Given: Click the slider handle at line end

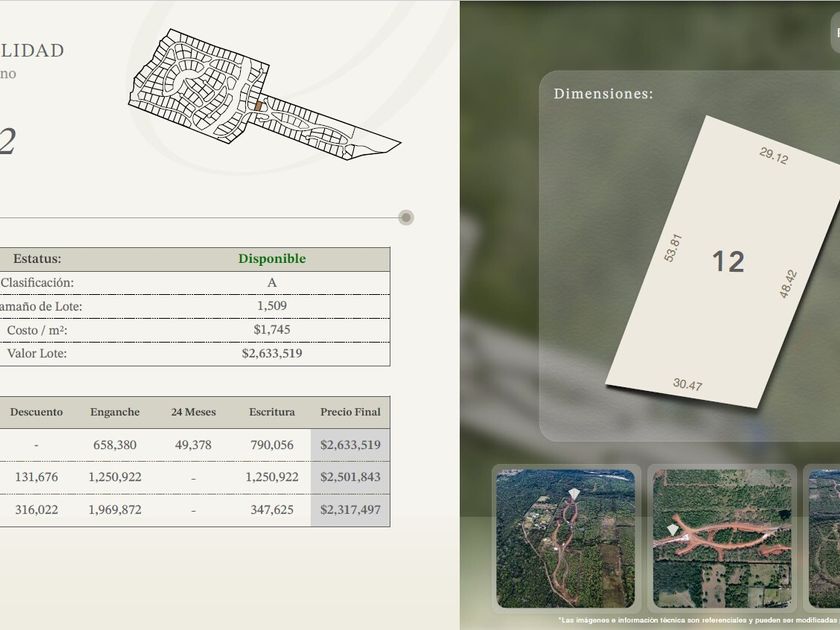Looking at the screenshot, I should point(406,218).
